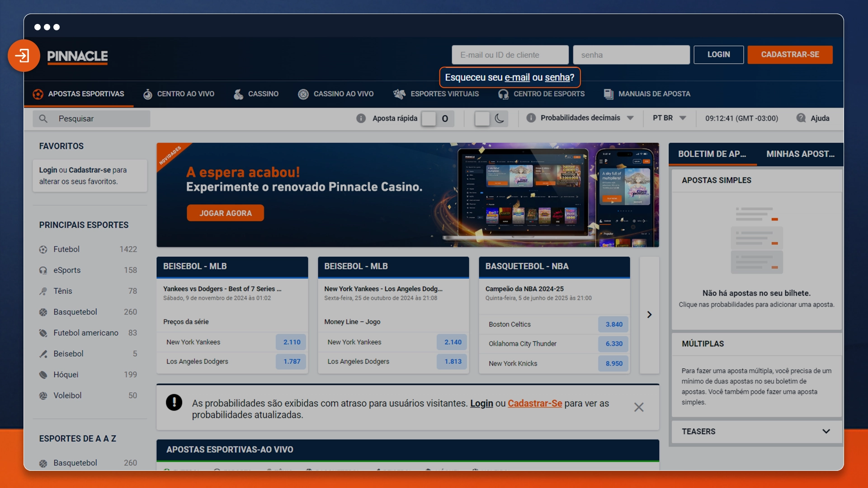Click Login link in Favoritos box

(48, 170)
